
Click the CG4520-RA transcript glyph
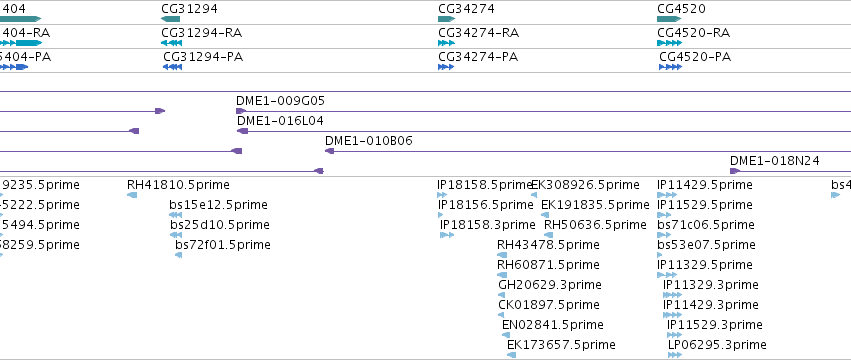click(669, 43)
